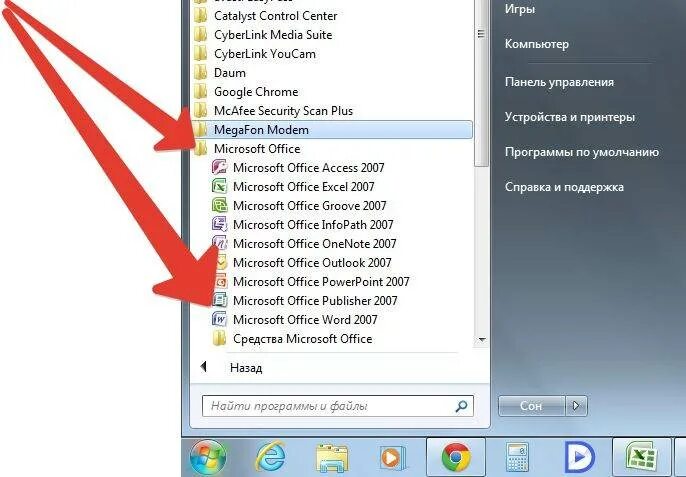Open Word 2007 using its icon
Viewport: 686px width, 477px height.
click(220, 319)
